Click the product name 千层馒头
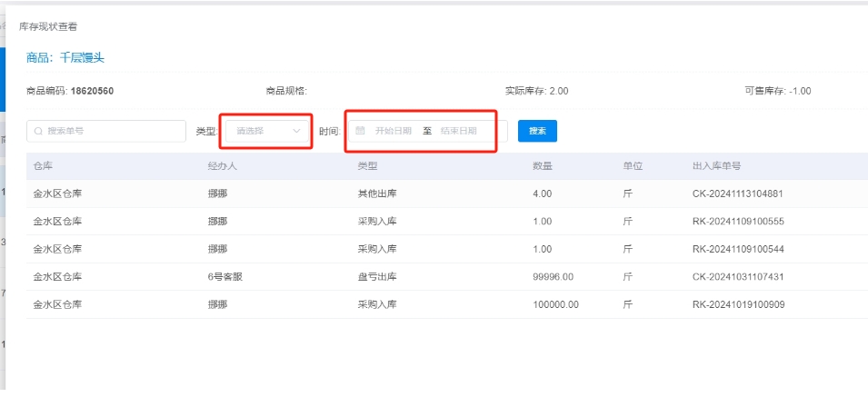The width and height of the screenshot is (868, 407). coord(82,58)
